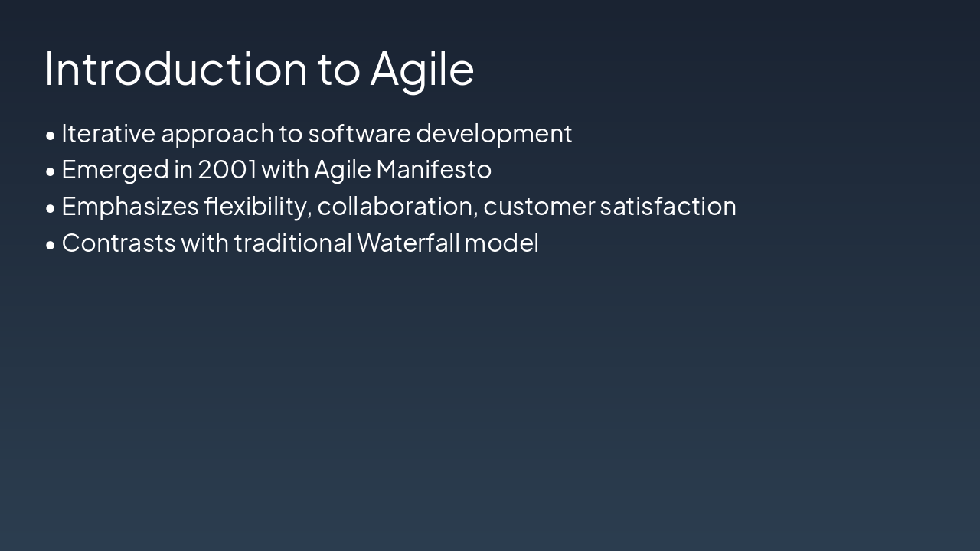Click the "Introduction to Agile" slide title
Screen dimensions: 980x551
[259, 69]
